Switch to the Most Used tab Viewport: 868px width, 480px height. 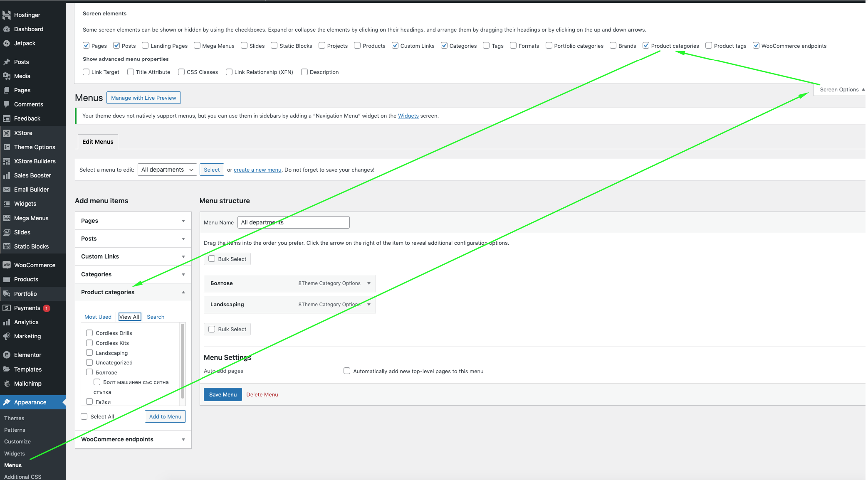[x=98, y=317]
